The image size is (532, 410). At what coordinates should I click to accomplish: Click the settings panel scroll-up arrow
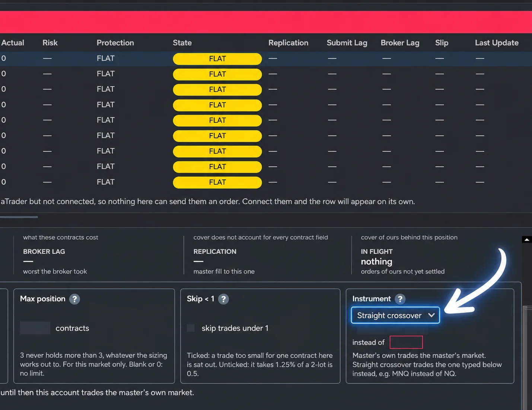click(x=527, y=240)
